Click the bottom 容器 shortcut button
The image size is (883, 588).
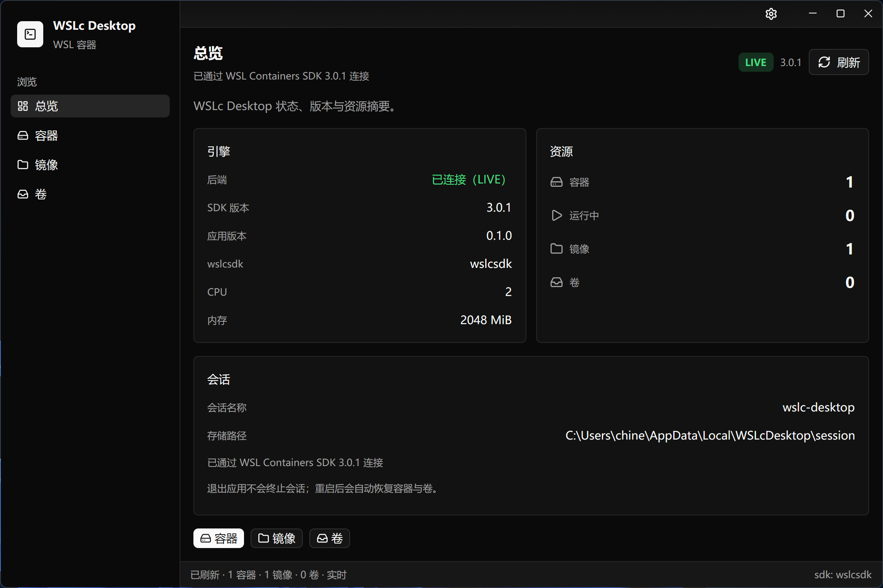click(219, 538)
